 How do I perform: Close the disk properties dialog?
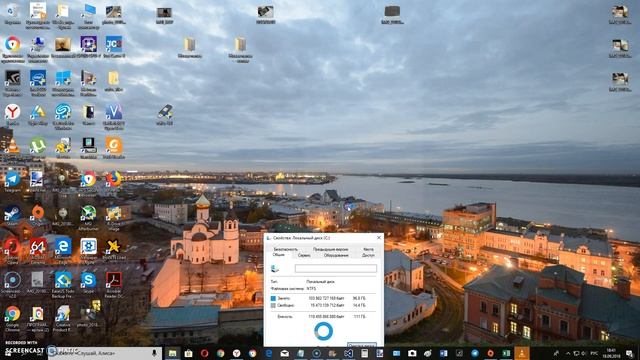378,238
